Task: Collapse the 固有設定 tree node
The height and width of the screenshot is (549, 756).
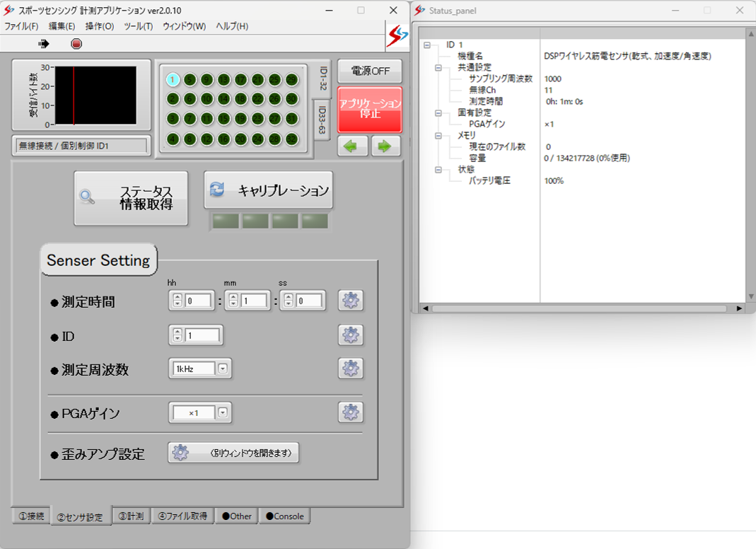Action: click(438, 113)
